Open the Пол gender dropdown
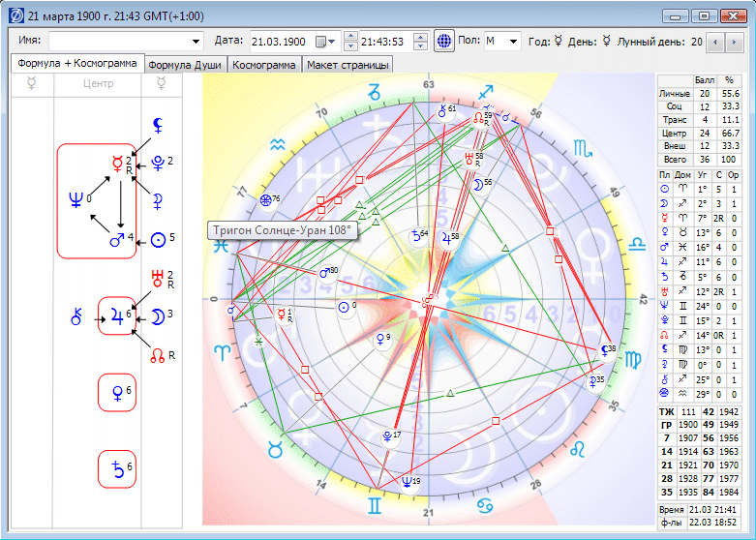 pos(513,42)
